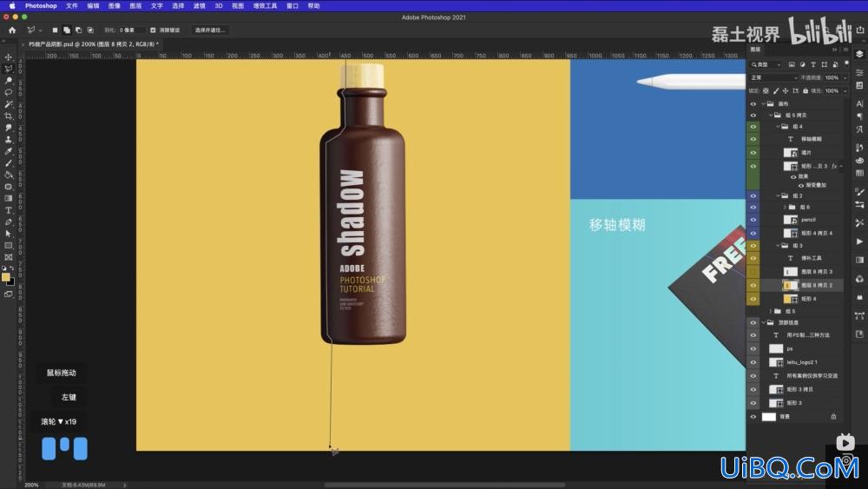Click the Home icon in options bar

pyautogui.click(x=12, y=30)
